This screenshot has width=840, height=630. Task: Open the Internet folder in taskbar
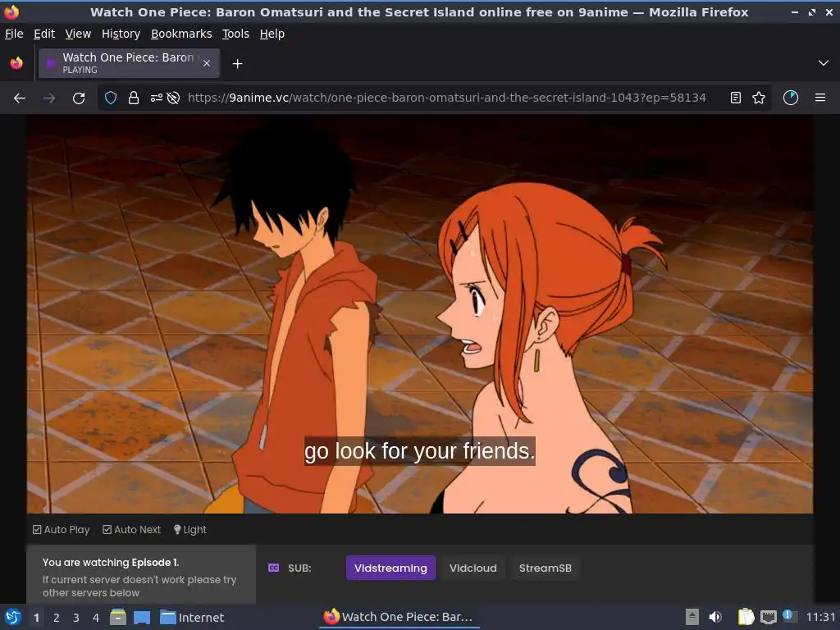pyautogui.click(x=192, y=618)
